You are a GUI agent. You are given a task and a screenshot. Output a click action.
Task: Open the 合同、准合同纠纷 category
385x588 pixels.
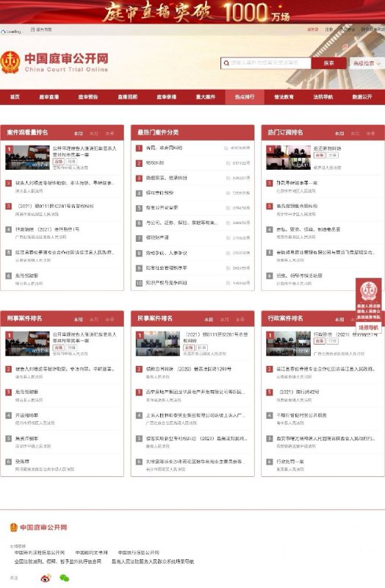tap(164, 148)
